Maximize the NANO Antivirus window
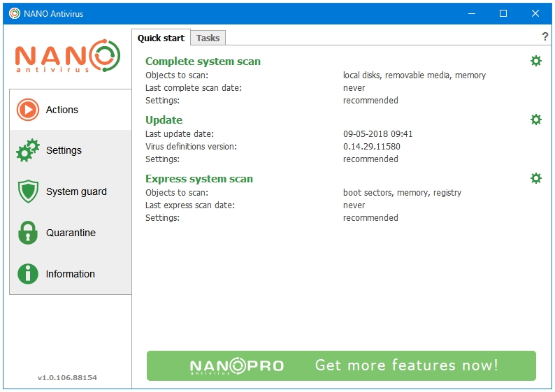555x392 pixels. click(x=503, y=13)
